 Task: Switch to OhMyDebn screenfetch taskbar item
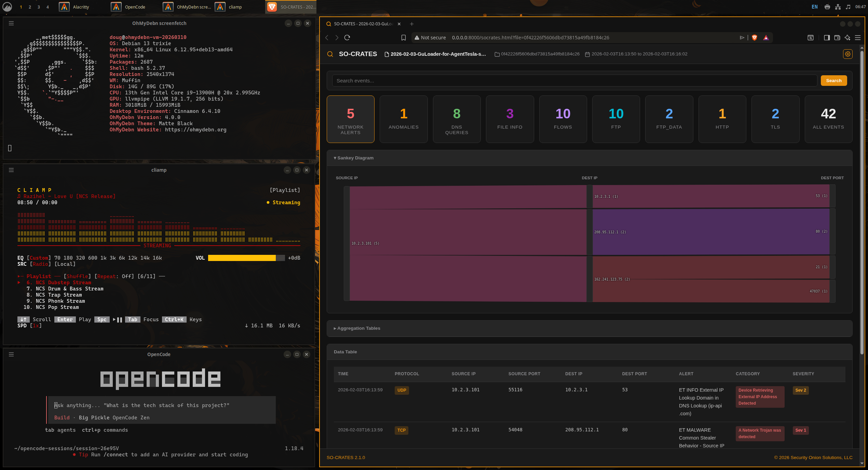click(x=187, y=7)
